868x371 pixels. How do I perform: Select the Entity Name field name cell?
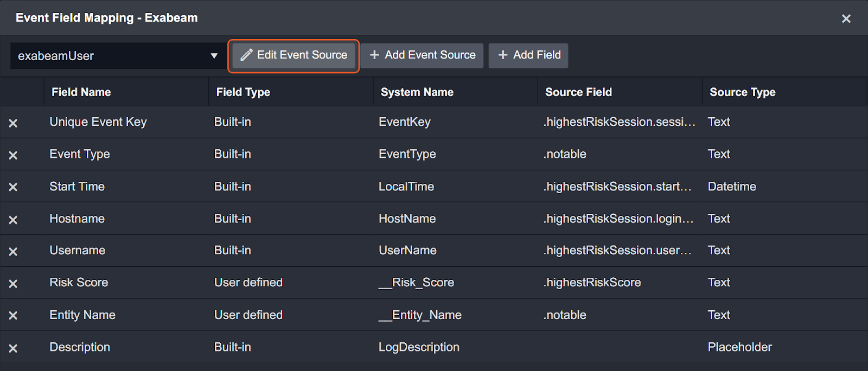tap(82, 315)
